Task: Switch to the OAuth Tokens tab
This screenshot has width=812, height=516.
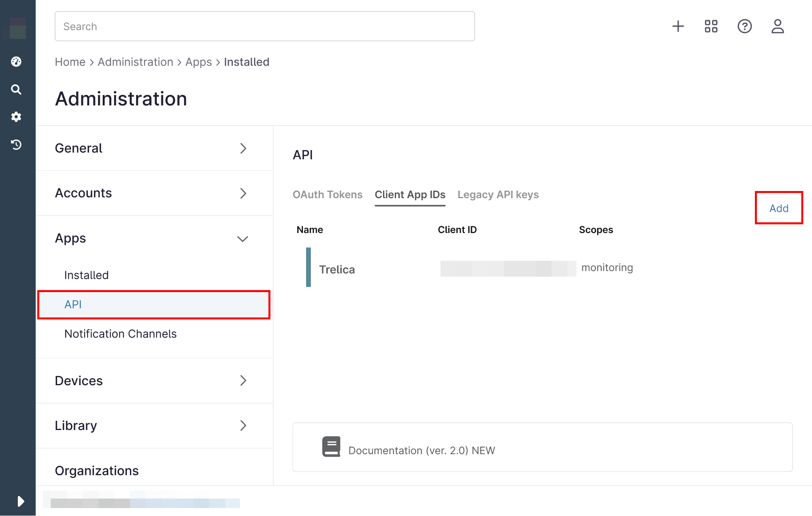Action: pyautogui.click(x=327, y=195)
